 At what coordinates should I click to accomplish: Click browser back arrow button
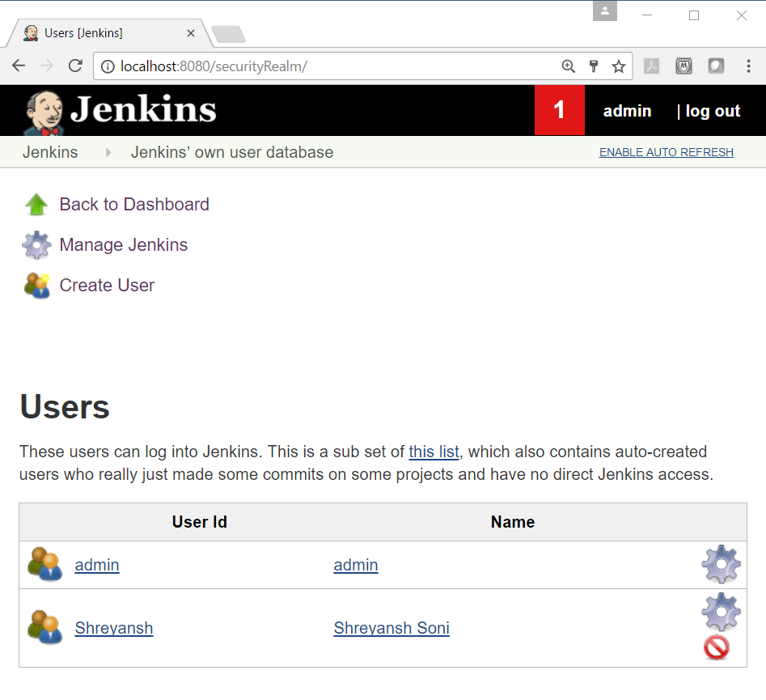(19, 66)
